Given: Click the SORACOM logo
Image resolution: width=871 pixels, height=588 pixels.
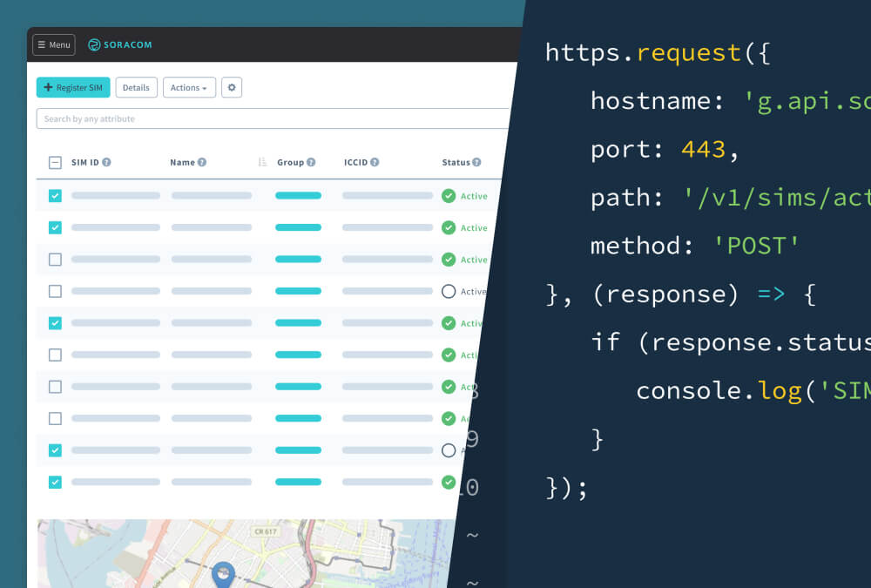Looking at the screenshot, I should tap(119, 44).
